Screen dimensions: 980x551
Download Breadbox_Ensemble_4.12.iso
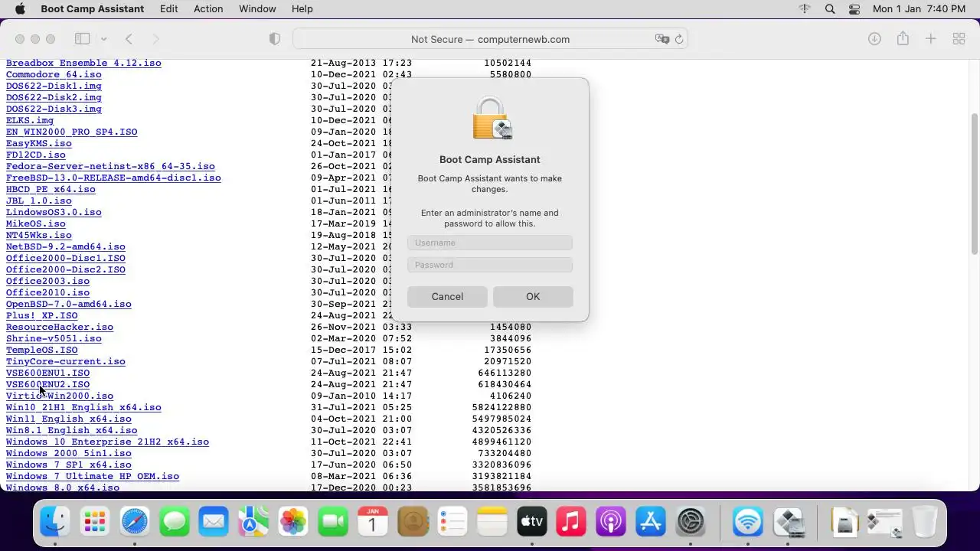(83, 63)
